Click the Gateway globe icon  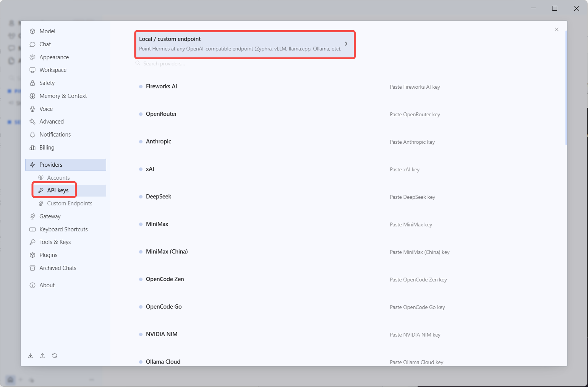click(x=32, y=216)
